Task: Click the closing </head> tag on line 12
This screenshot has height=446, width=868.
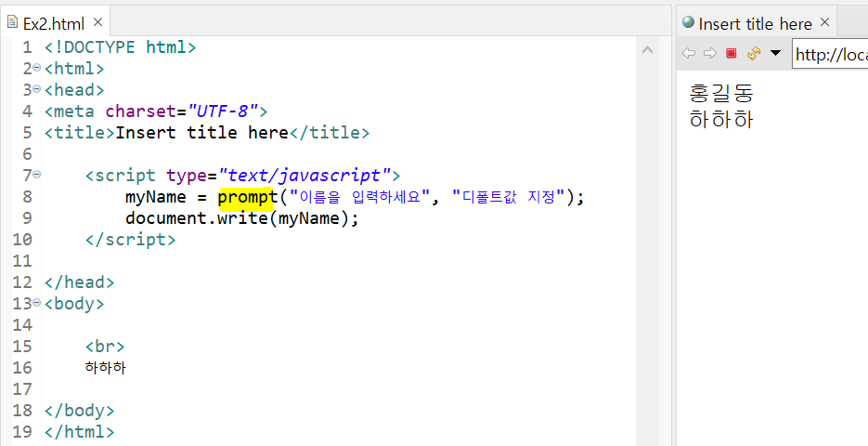Action: (80, 282)
